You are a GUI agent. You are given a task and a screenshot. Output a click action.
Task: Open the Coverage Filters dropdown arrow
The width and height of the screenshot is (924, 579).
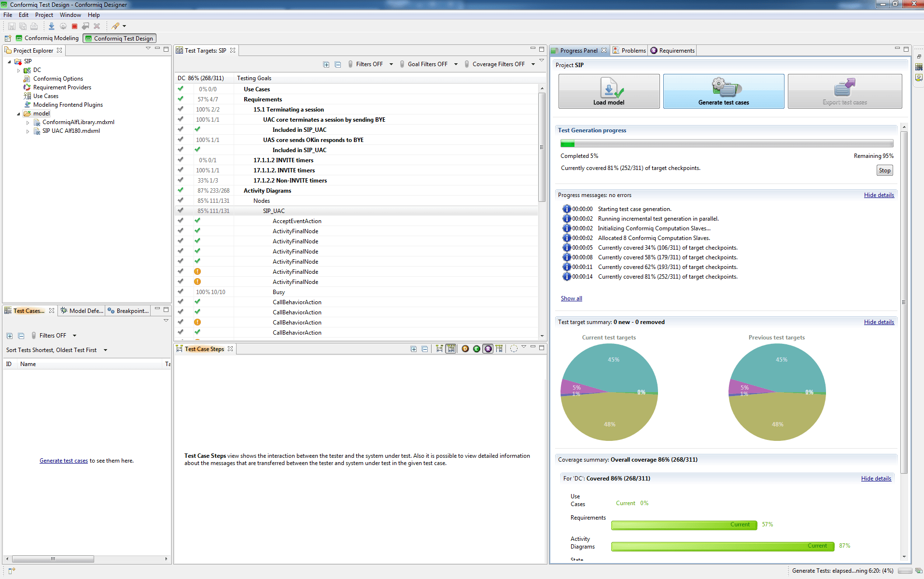[x=533, y=64]
